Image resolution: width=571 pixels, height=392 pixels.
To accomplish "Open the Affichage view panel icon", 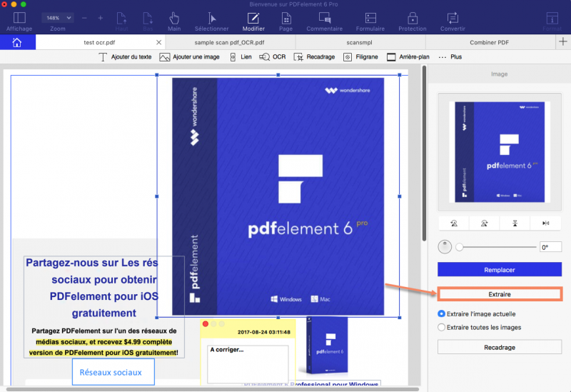I will [x=19, y=18].
